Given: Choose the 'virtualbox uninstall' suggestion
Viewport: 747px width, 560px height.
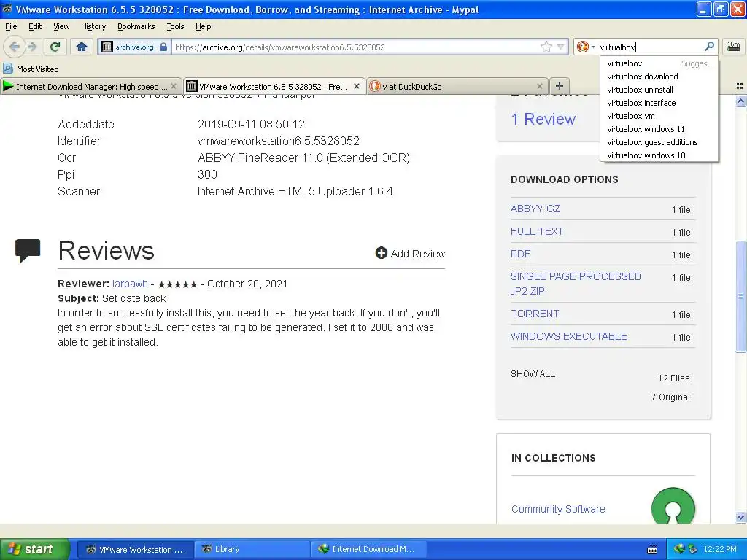Looking at the screenshot, I should (x=659, y=90).
